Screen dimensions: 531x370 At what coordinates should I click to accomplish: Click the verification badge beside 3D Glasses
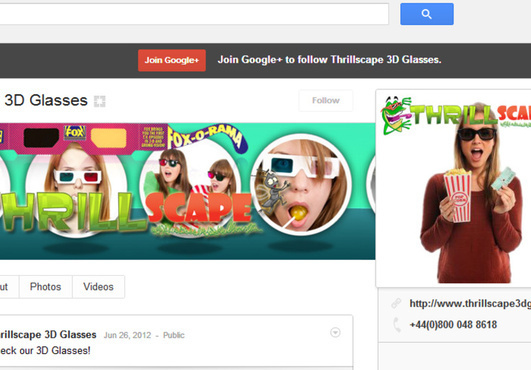coord(100,101)
